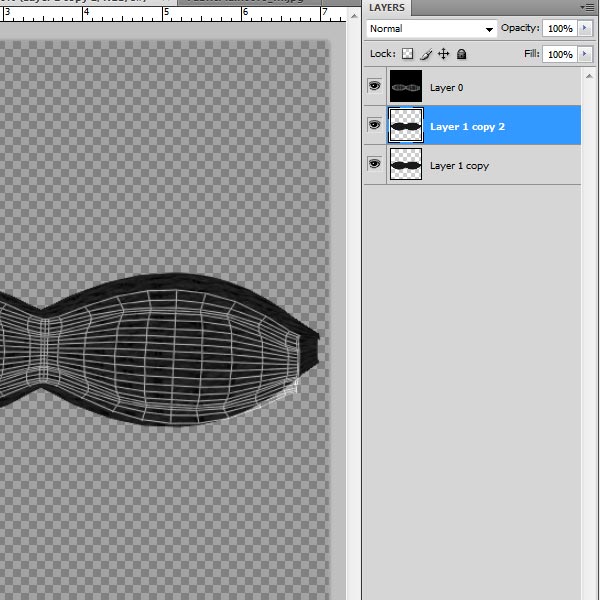The height and width of the screenshot is (600, 600).
Task: Click the Fill label
Action: pyautogui.click(x=531, y=54)
